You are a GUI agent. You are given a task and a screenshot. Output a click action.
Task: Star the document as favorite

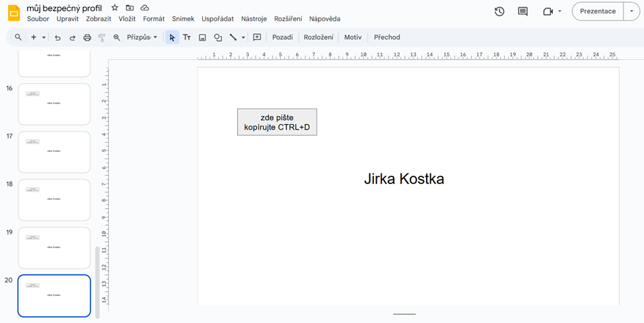(114, 8)
